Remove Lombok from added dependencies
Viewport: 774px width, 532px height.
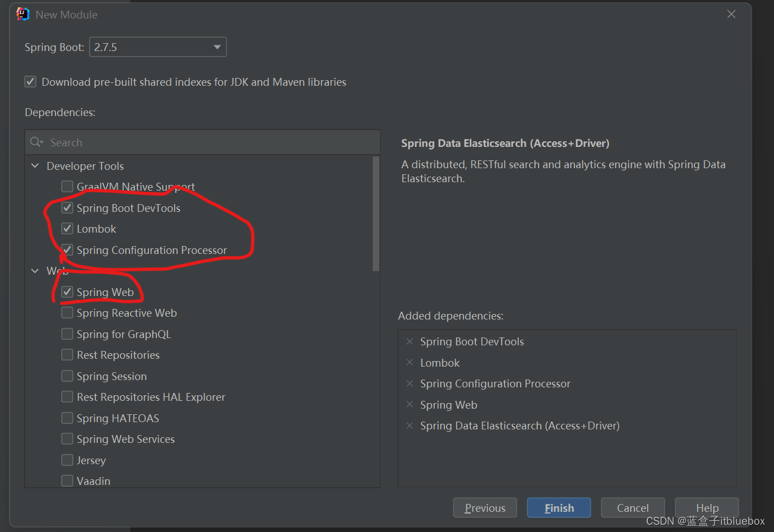pyautogui.click(x=410, y=363)
